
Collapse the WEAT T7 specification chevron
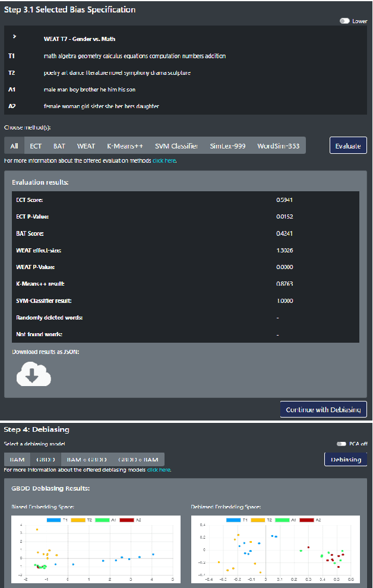pos(14,38)
